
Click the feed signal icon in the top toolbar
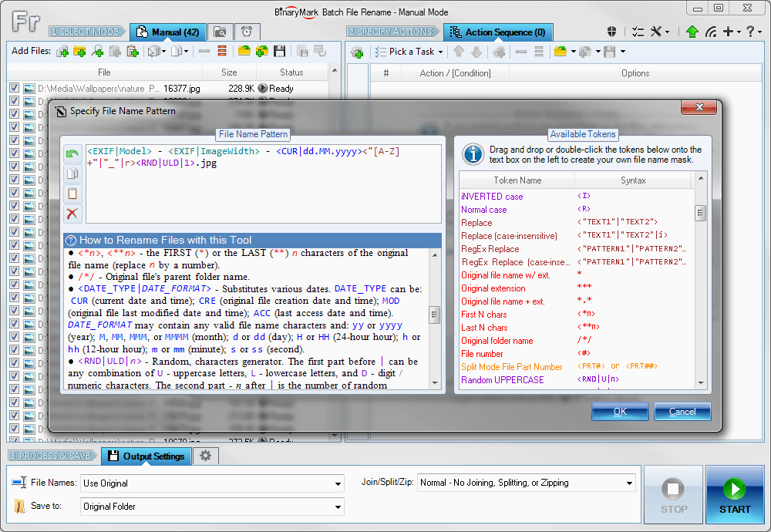click(x=711, y=32)
